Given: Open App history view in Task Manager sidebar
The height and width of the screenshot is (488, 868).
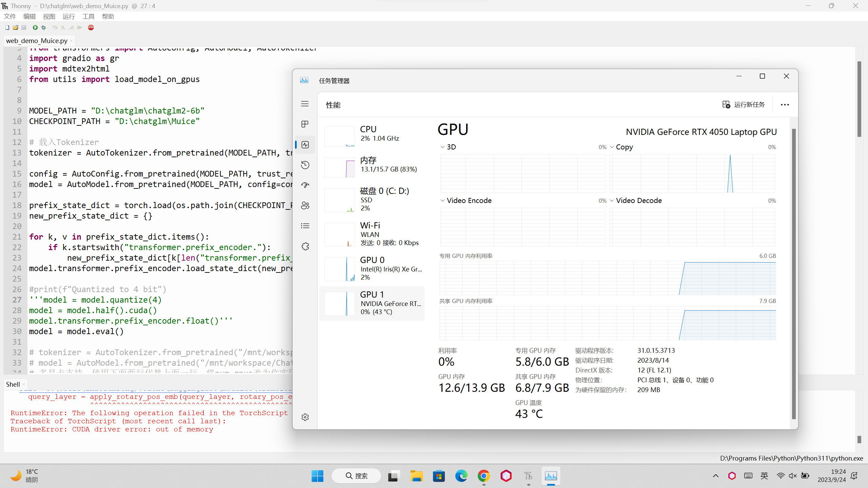Looking at the screenshot, I should pyautogui.click(x=305, y=165).
